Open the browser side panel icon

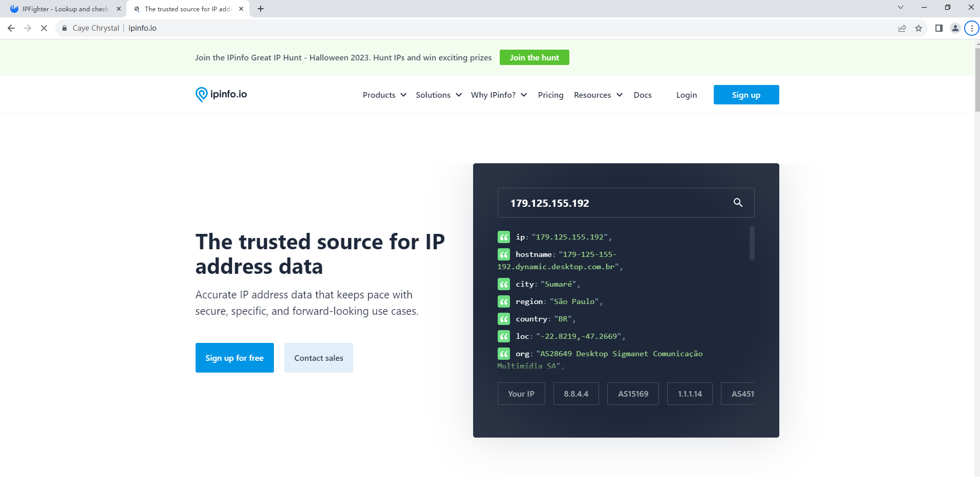click(939, 28)
